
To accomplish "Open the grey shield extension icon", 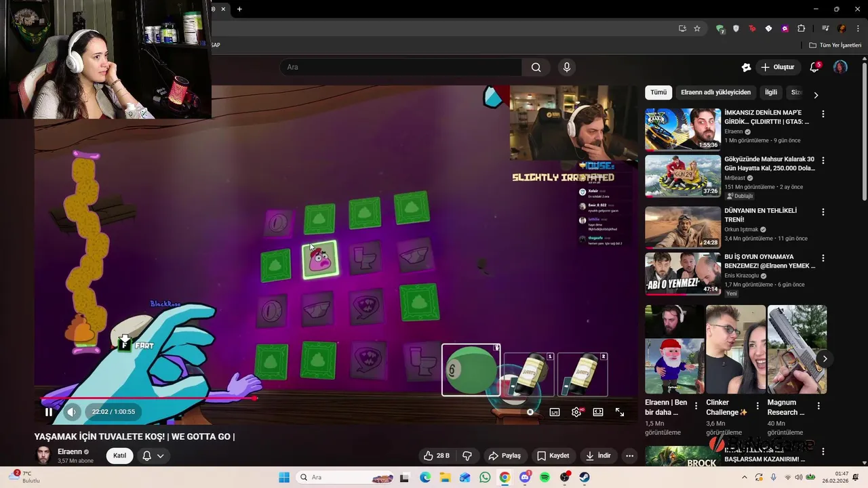I will (736, 28).
